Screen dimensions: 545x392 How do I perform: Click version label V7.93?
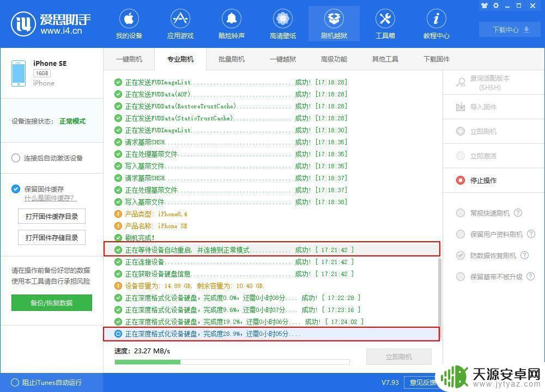tap(390, 382)
